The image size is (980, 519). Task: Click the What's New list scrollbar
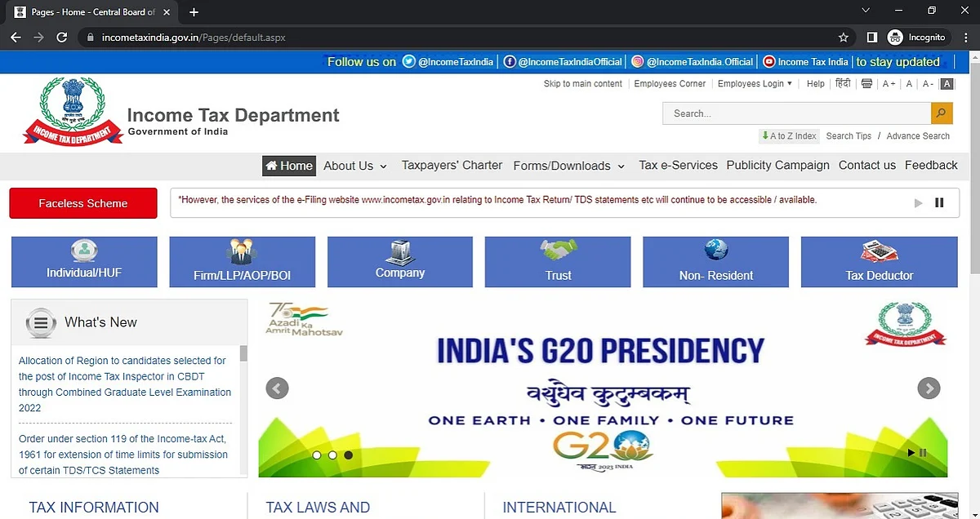(243, 410)
